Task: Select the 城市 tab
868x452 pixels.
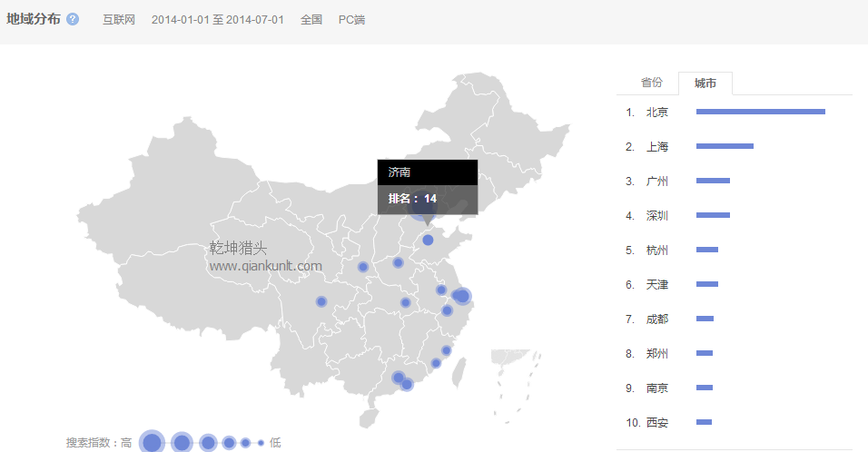Action: pos(705,84)
